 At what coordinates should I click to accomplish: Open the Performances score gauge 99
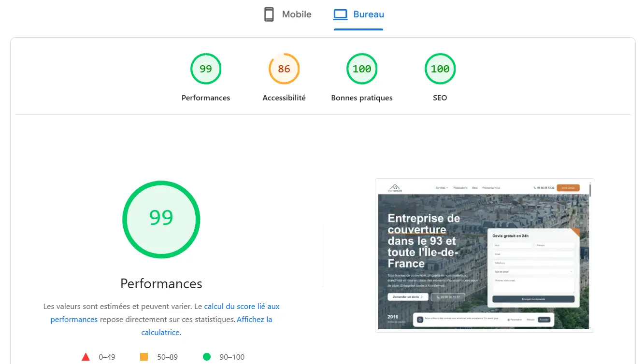[x=206, y=69]
